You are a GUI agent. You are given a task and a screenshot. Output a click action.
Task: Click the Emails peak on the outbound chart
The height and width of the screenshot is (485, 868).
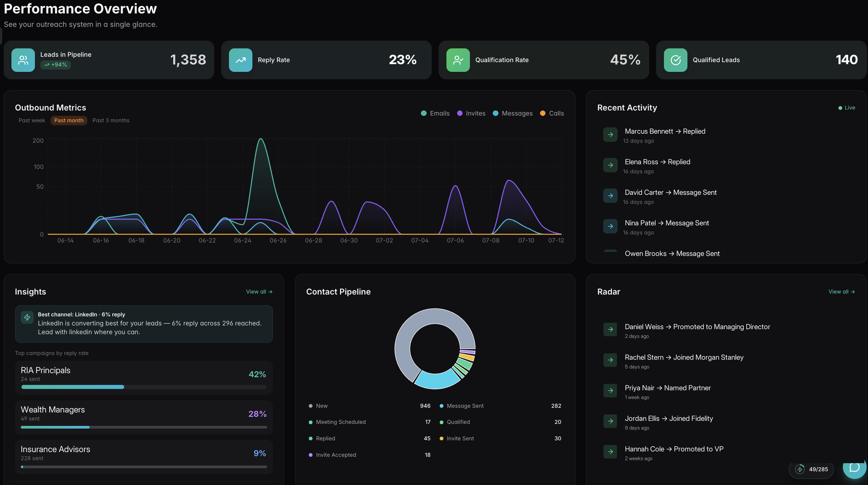261,140
